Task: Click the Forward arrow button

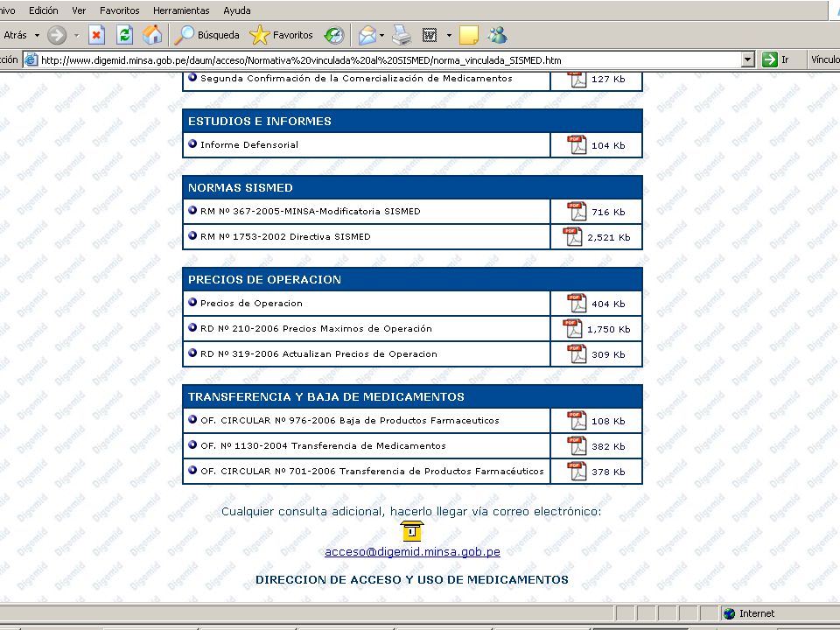Action: click(57, 35)
